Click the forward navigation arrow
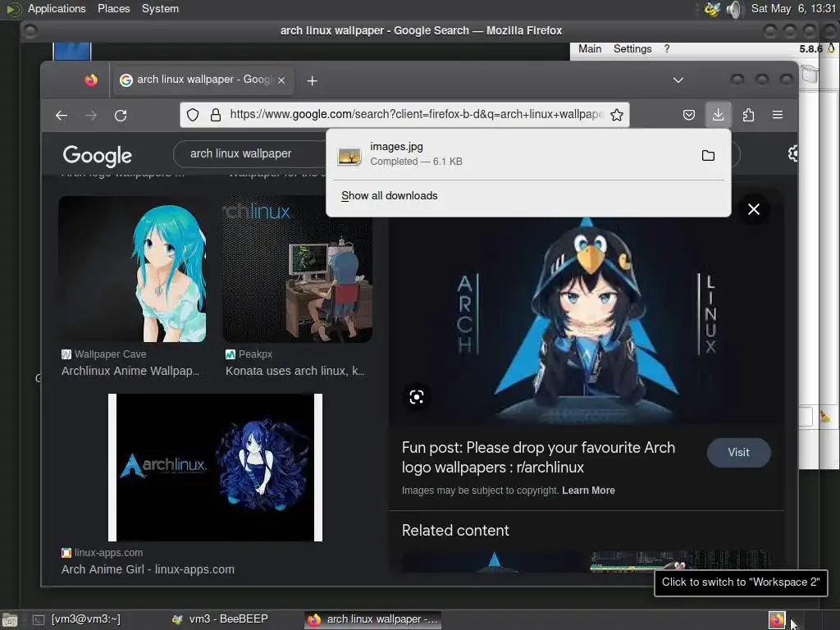840x630 pixels. click(91, 115)
